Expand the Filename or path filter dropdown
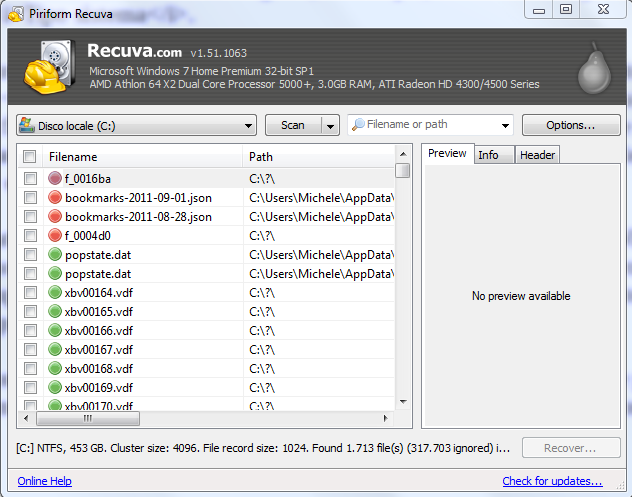 [505, 125]
